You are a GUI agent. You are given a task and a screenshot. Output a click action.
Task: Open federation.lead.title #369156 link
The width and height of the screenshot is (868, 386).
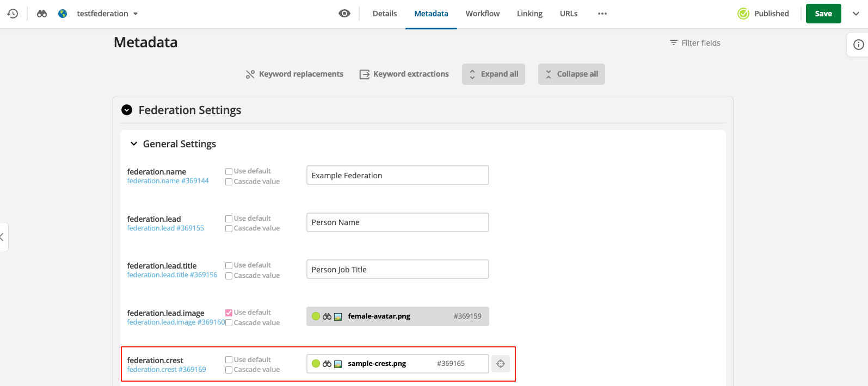point(172,275)
